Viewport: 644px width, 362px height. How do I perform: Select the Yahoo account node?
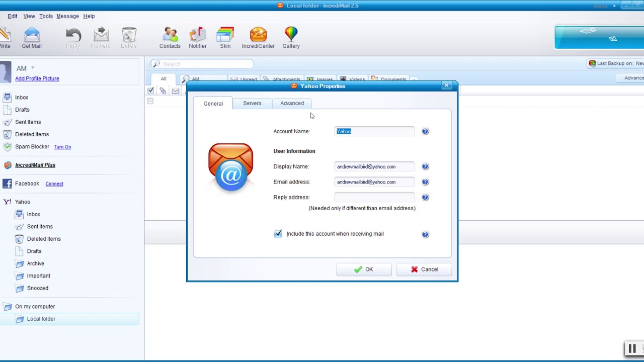coord(23,202)
